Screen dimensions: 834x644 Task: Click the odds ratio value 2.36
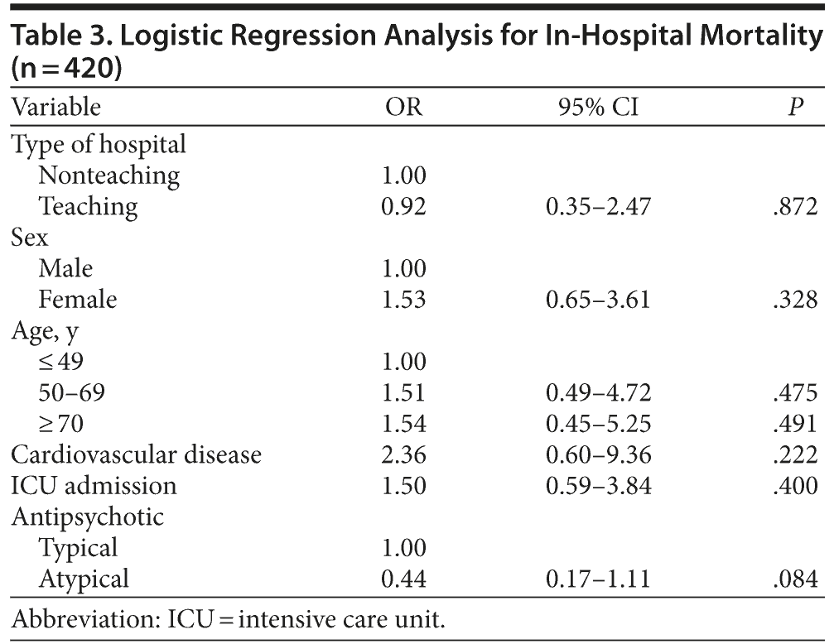[x=403, y=454]
